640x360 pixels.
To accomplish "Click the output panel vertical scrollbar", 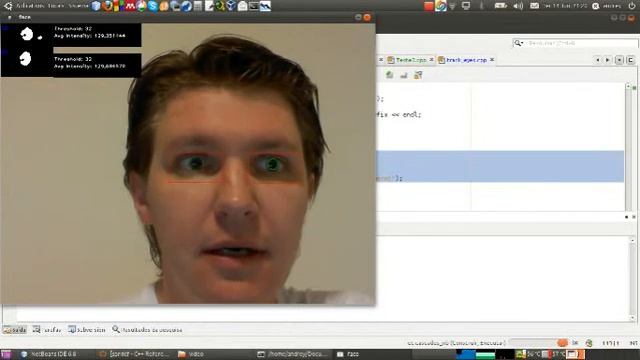I will pos(632,278).
